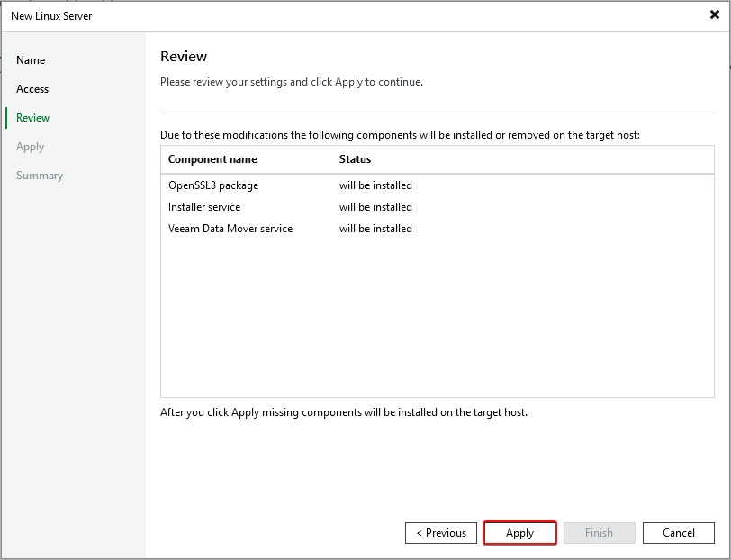Click the status cell for OpenSSL3 package
This screenshot has width=731, height=560.
click(375, 185)
